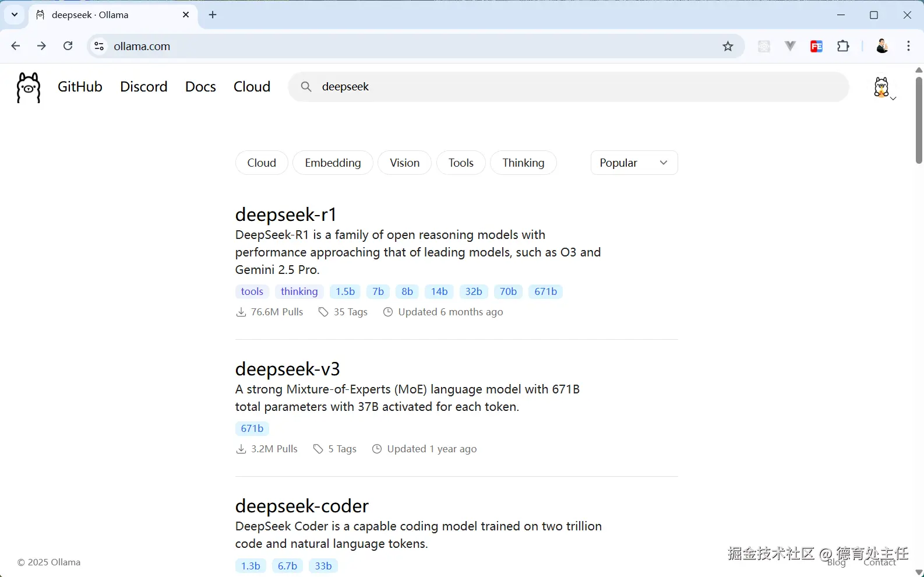Click the © 2025 Ollama footer text

(49, 562)
